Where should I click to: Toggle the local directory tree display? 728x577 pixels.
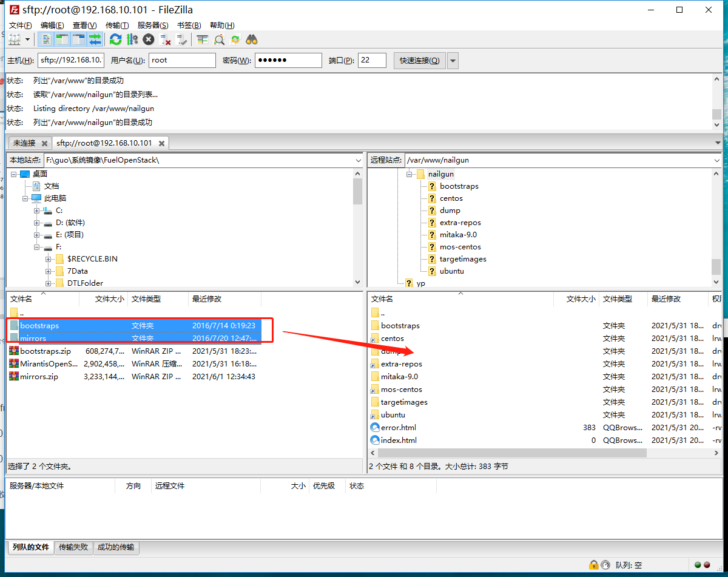pyautogui.click(x=62, y=40)
